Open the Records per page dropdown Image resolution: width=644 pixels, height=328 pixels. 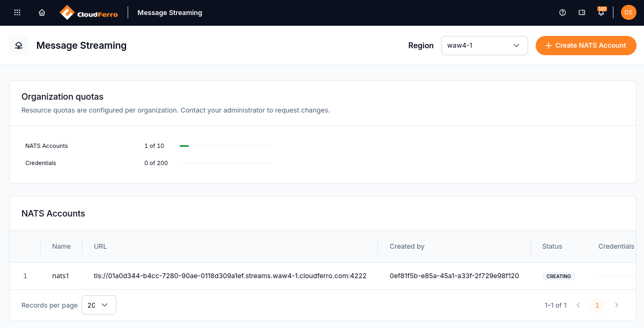99,305
